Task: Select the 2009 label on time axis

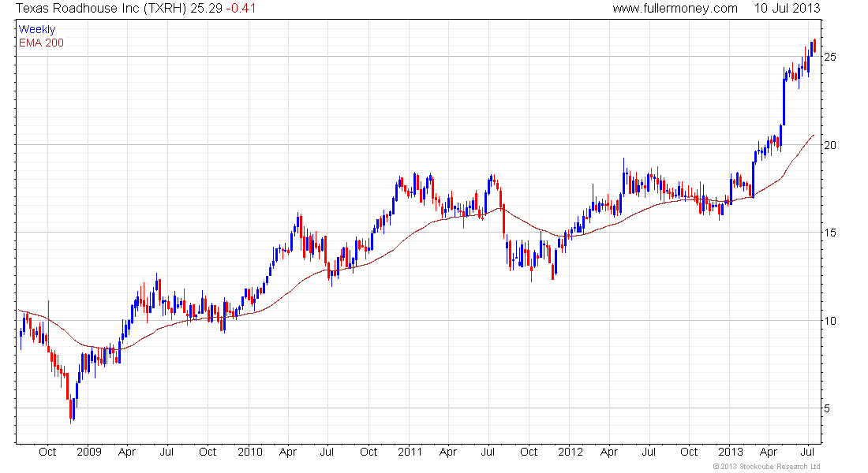Action: [89, 452]
